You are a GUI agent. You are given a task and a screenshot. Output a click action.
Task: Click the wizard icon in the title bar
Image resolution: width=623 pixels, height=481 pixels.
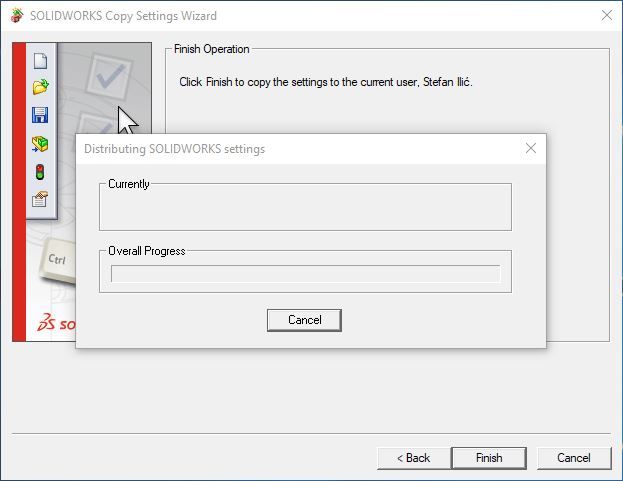click(x=16, y=16)
